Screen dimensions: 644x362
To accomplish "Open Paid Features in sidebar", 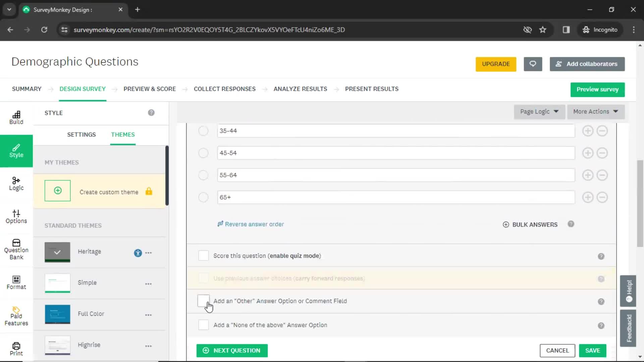I will coord(16,316).
